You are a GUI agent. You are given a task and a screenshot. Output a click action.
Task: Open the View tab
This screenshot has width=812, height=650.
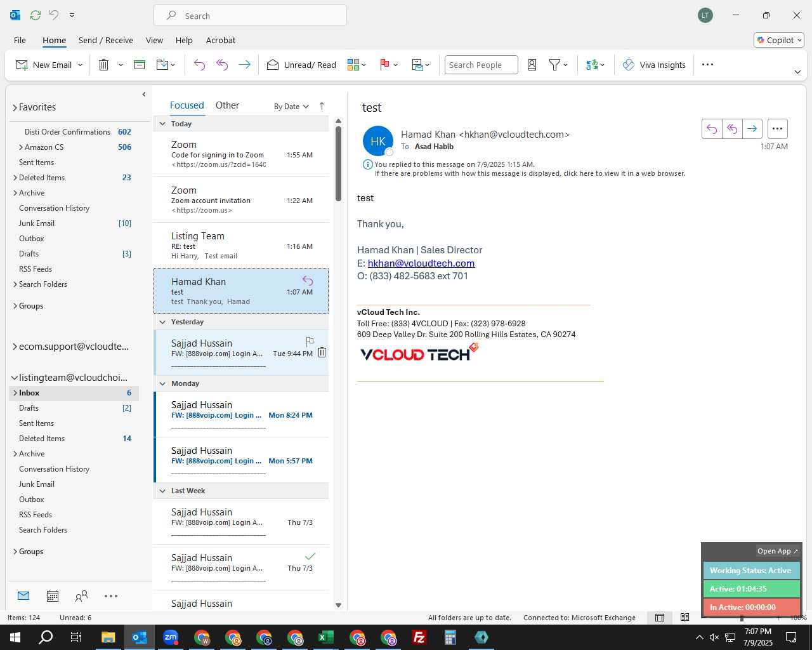(x=154, y=40)
